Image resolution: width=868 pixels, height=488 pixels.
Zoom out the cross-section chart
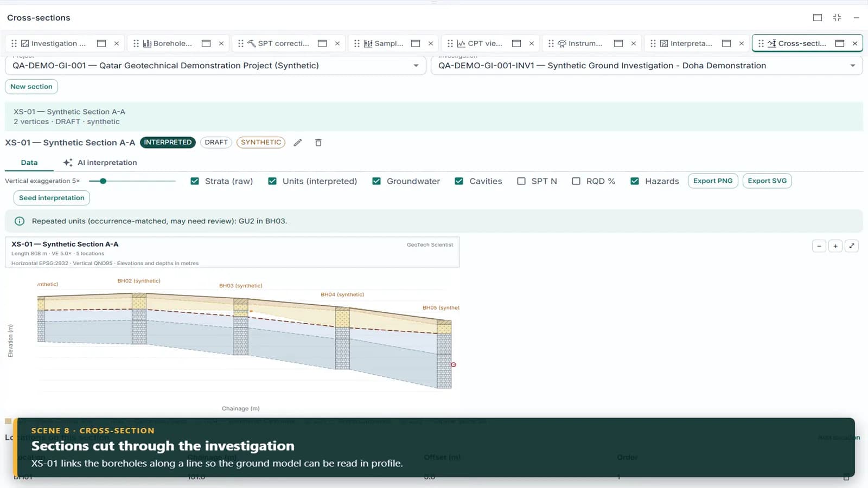pyautogui.click(x=819, y=246)
